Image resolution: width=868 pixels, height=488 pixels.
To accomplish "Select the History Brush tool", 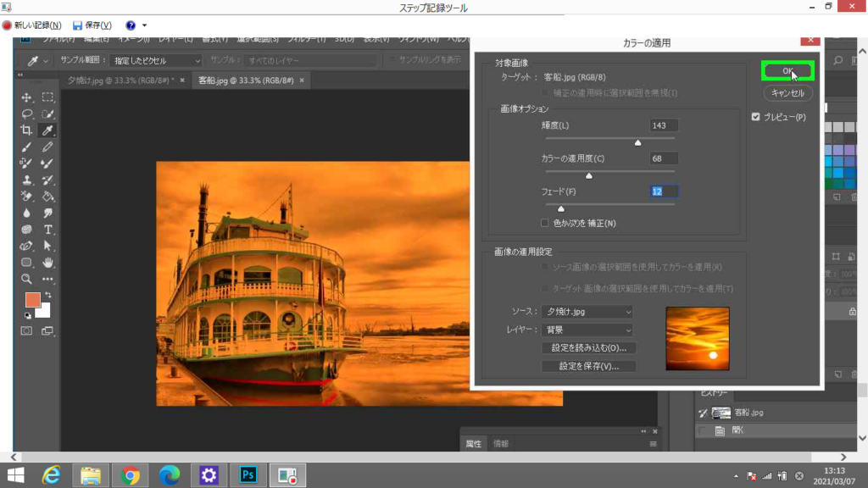I will click(x=47, y=180).
